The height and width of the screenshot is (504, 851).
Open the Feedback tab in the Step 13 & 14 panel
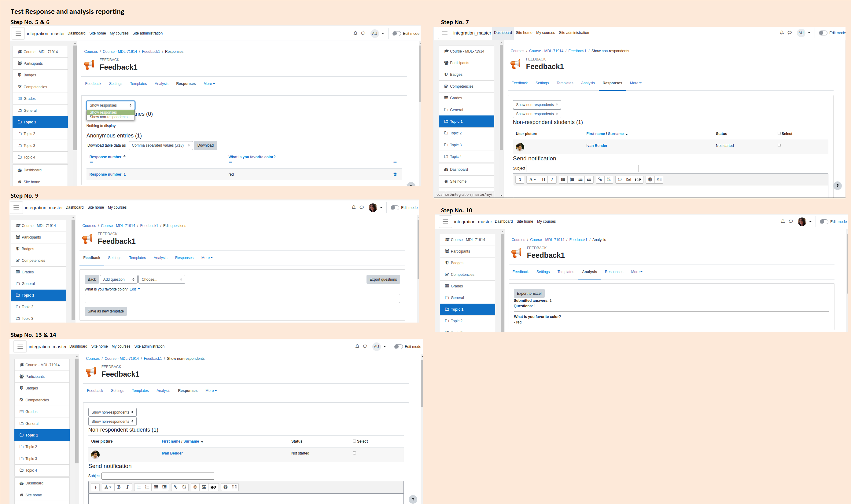95,391
